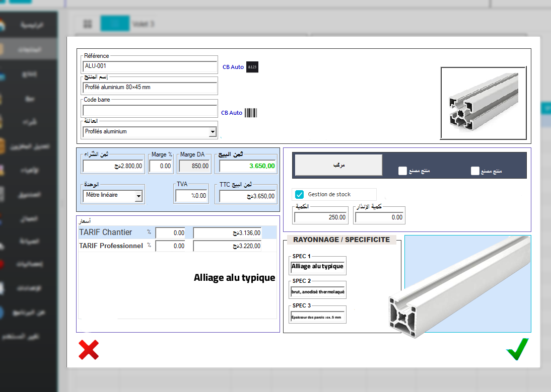This screenshot has height=392, width=551.
Task: Confirm with the green checkmark icon
Action: (517, 349)
